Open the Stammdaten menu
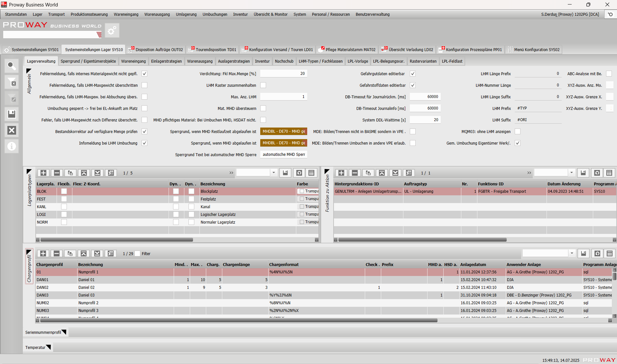The height and width of the screenshot is (364, 617). pos(16,14)
